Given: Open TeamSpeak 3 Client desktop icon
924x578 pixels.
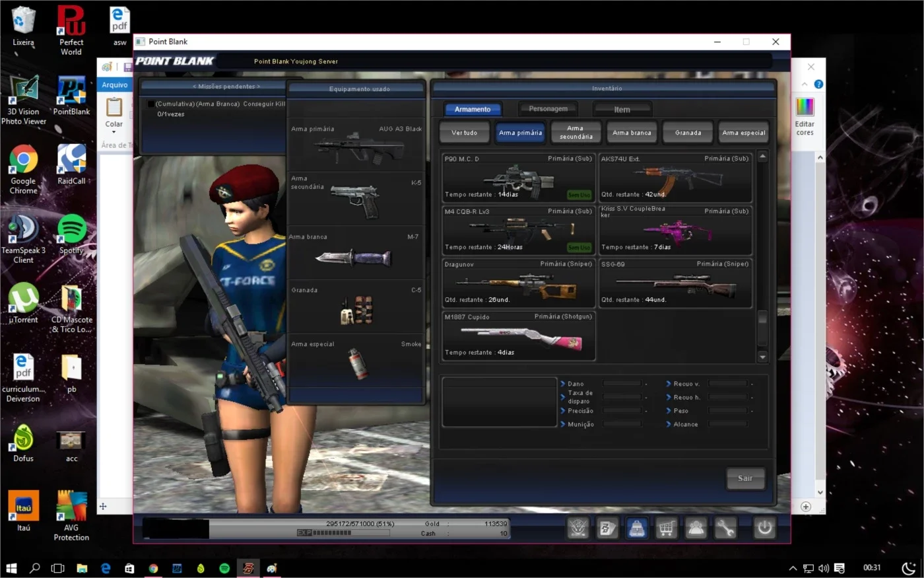Looking at the screenshot, I should (23, 239).
